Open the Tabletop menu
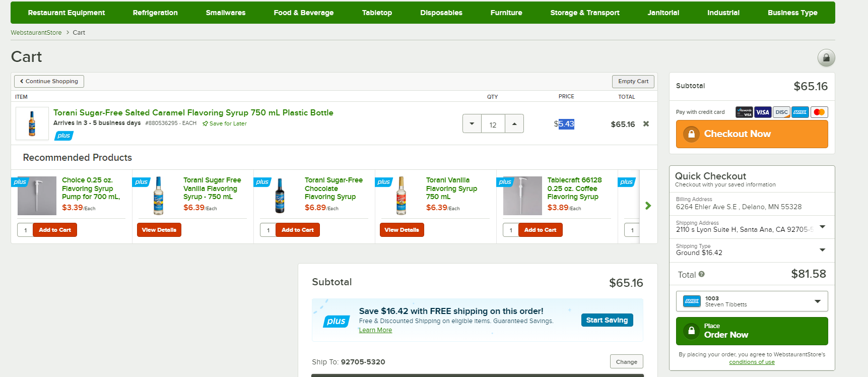The image size is (868, 377). [377, 13]
